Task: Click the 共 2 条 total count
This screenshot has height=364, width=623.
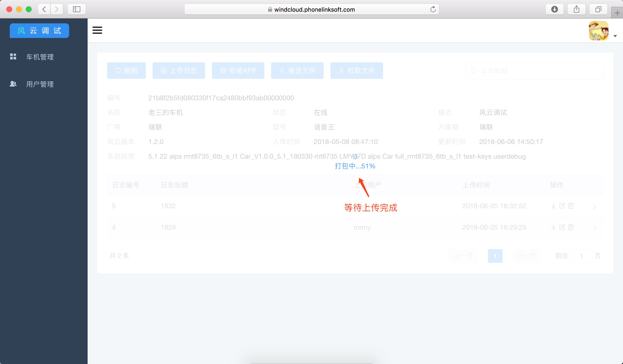Action: coord(119,255)
